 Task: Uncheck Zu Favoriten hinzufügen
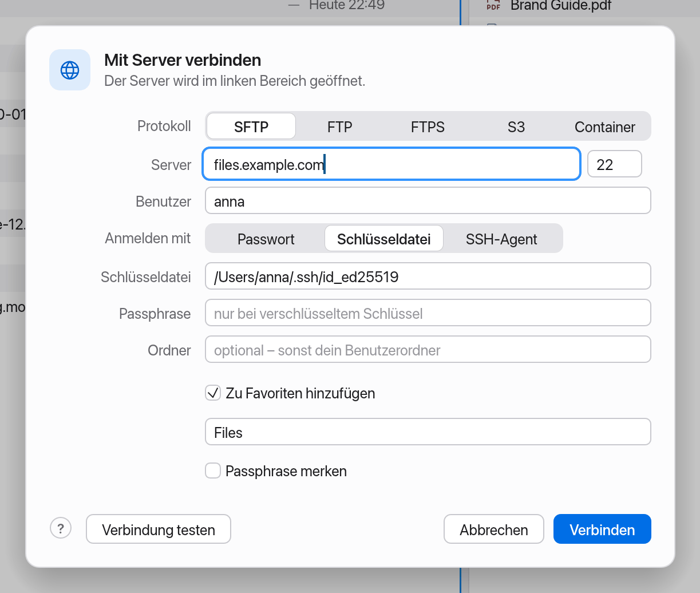point(213,393)
